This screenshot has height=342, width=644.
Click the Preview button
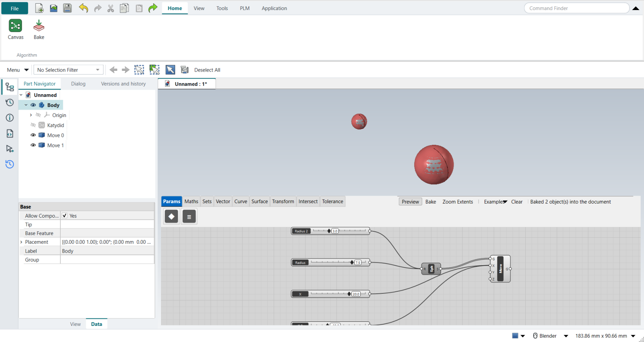[410, 202]
